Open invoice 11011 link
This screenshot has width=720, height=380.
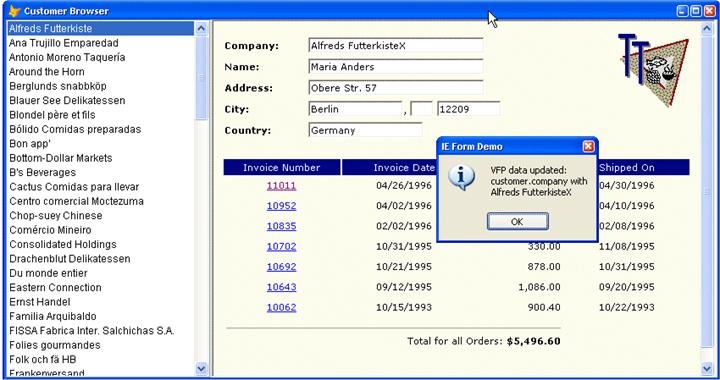tap(281, 185)
